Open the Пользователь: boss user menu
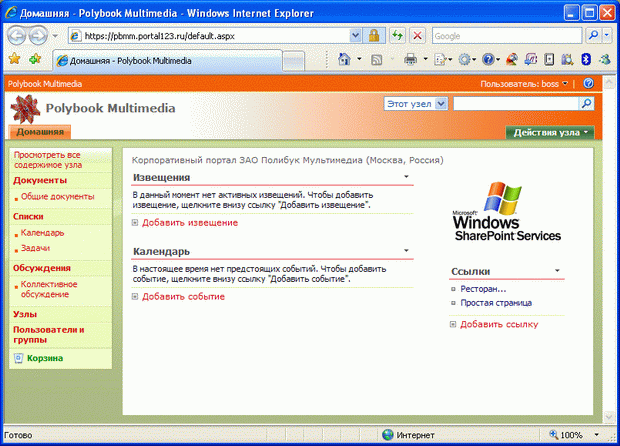Screen dimensions: 620x446 (x=524, y=84)
